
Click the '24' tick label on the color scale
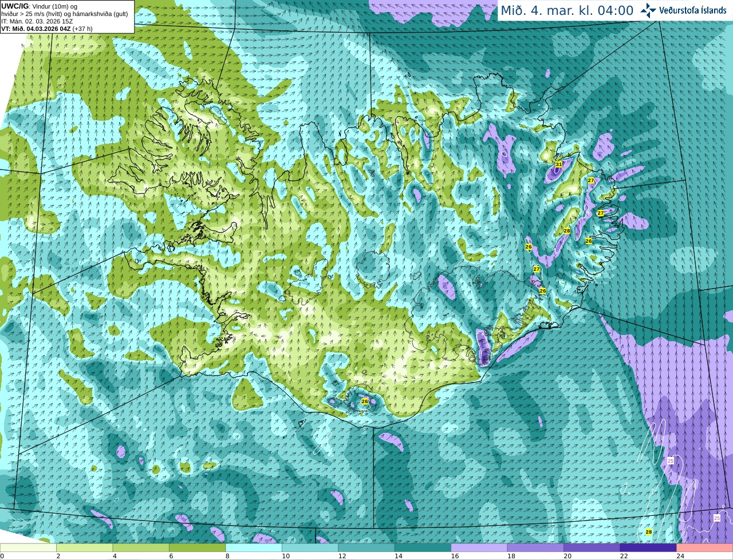click(x=680, y=556)
